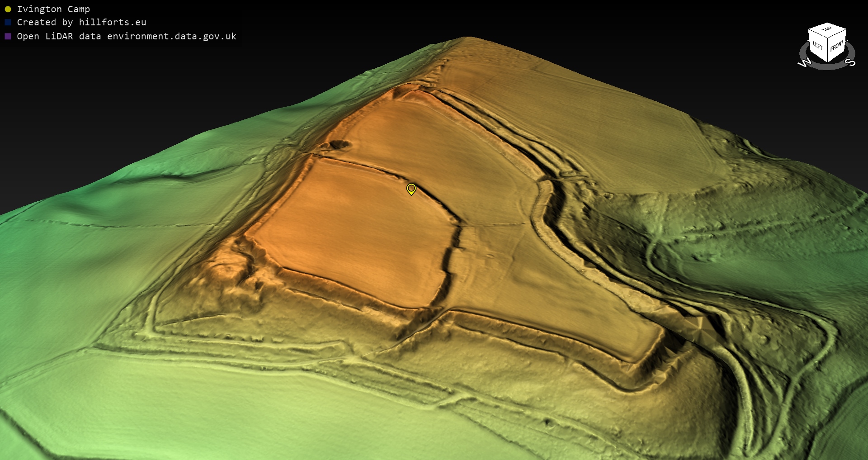868x460 pixels.
Task: Click the yellow Ivington Camp map pin
Action: 411,188
